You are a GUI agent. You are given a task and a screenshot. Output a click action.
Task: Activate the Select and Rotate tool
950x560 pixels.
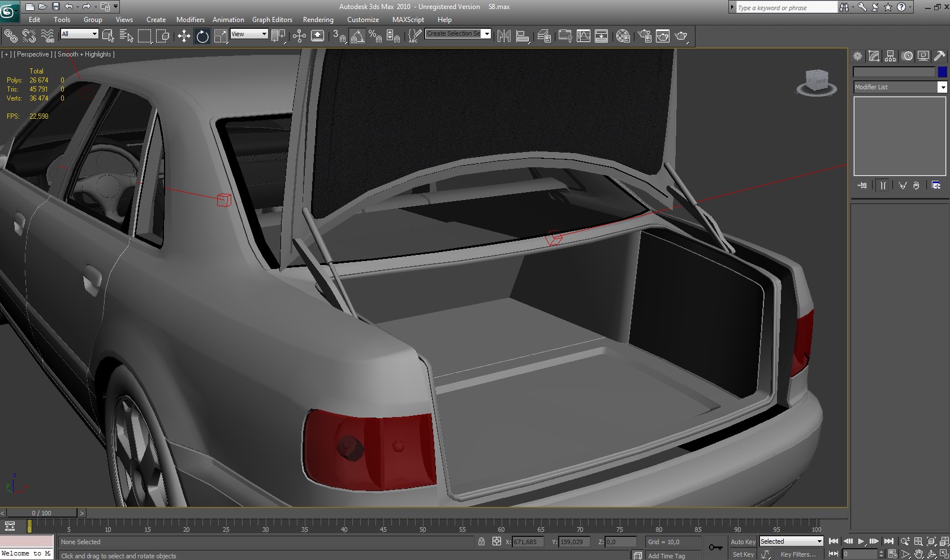(x=202, y=37)
